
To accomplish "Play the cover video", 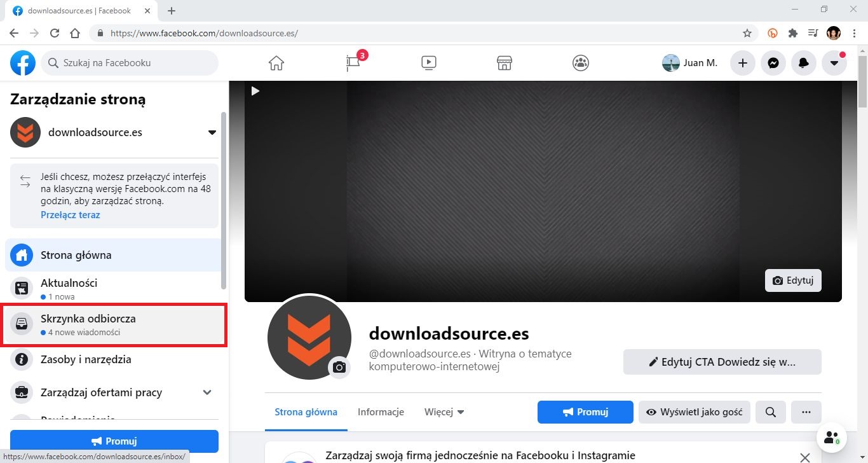I will pyautogui.click(x=255, y=91).
